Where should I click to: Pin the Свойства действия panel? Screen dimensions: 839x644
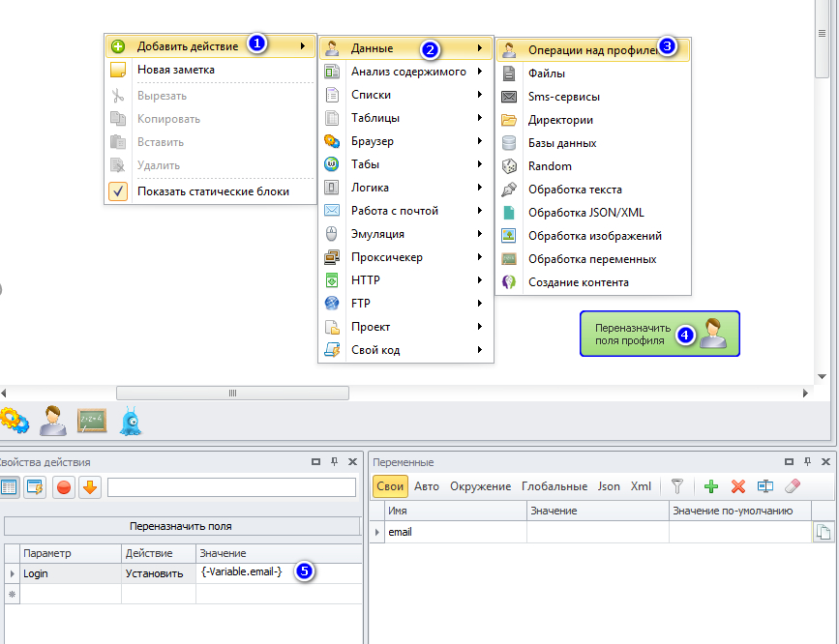click(334, 462)
